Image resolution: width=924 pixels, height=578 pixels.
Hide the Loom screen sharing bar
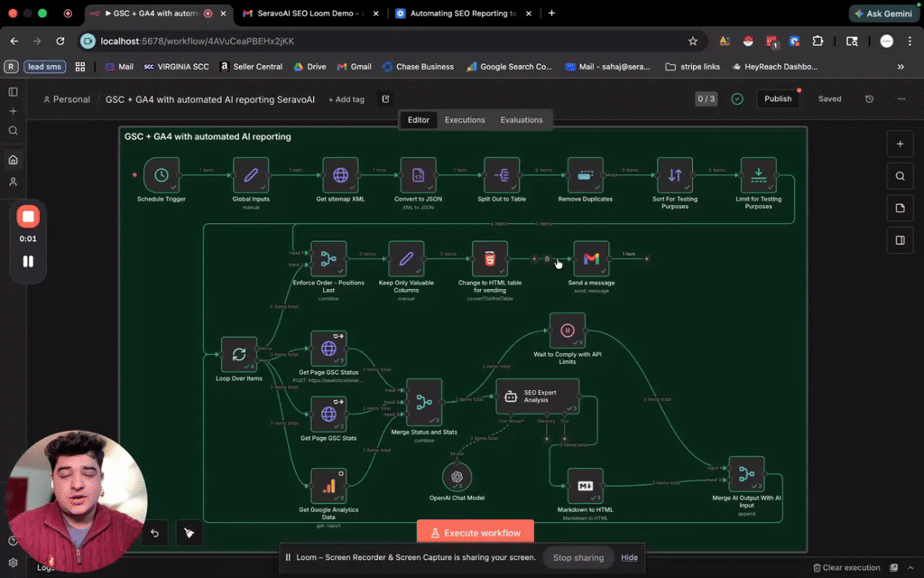pyautogui.click(x=629, y=557)
